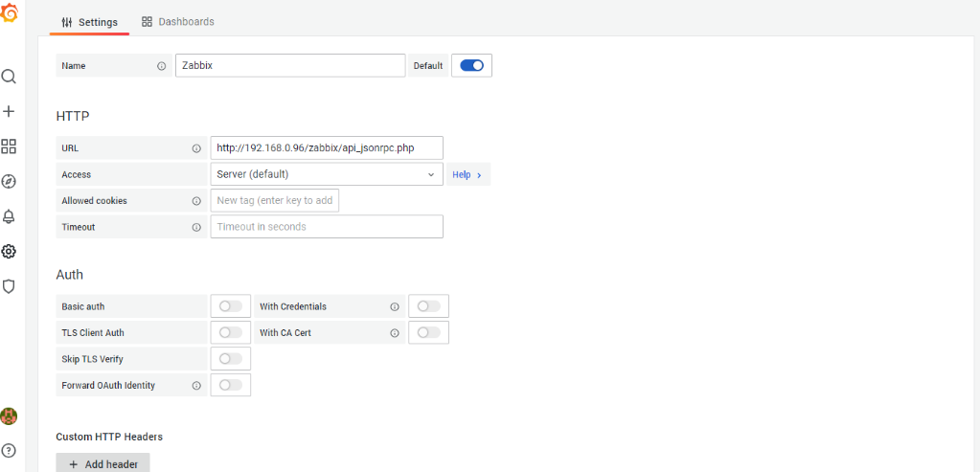Switch to the Dashboards tab
Screen dimensions: 980x472
(178, 22)
